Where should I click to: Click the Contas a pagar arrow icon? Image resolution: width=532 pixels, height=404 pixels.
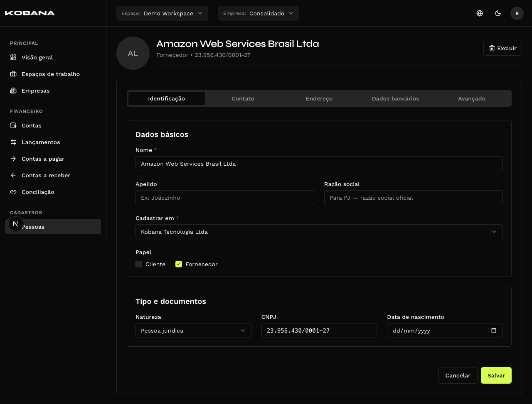tap(13, 159)
